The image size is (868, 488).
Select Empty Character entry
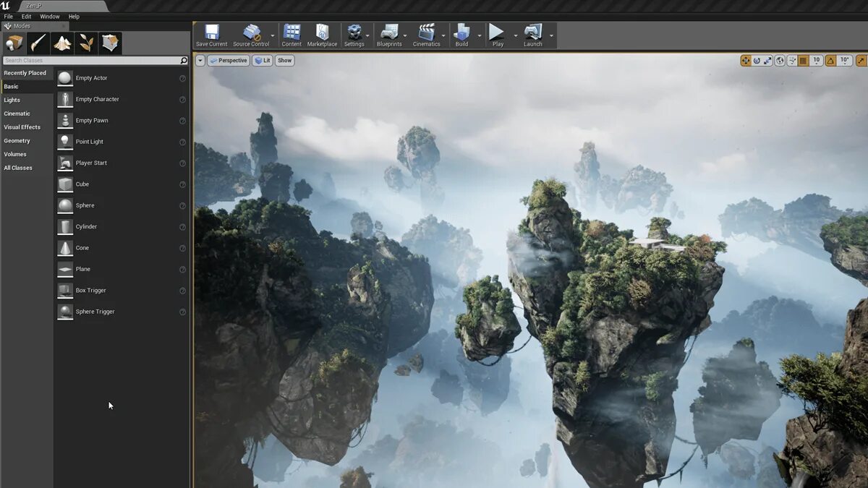coord(122,99)
